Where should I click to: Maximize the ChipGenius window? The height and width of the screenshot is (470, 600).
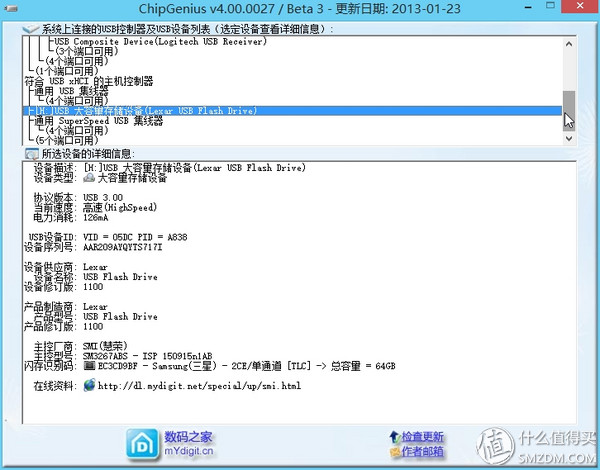pos(550,6)
